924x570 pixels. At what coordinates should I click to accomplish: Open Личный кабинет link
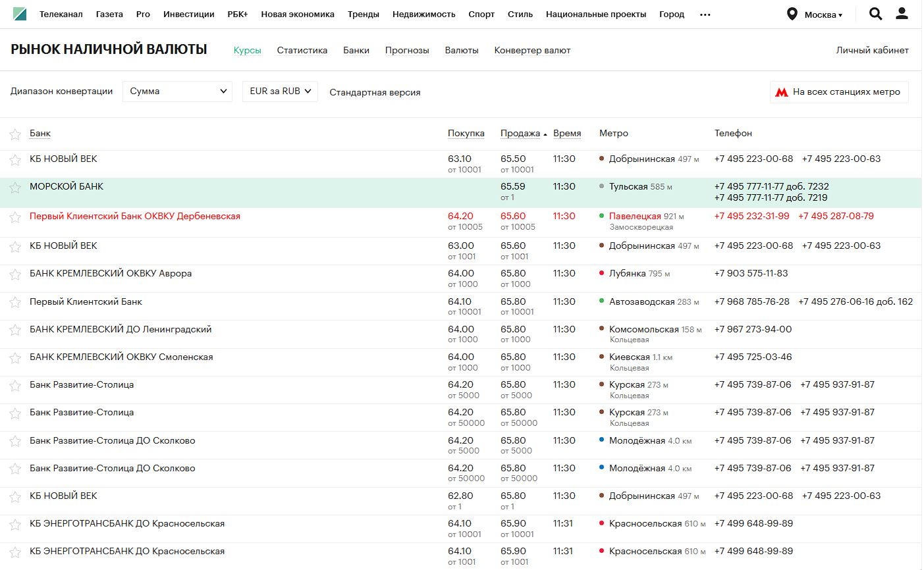click(873, 51)
